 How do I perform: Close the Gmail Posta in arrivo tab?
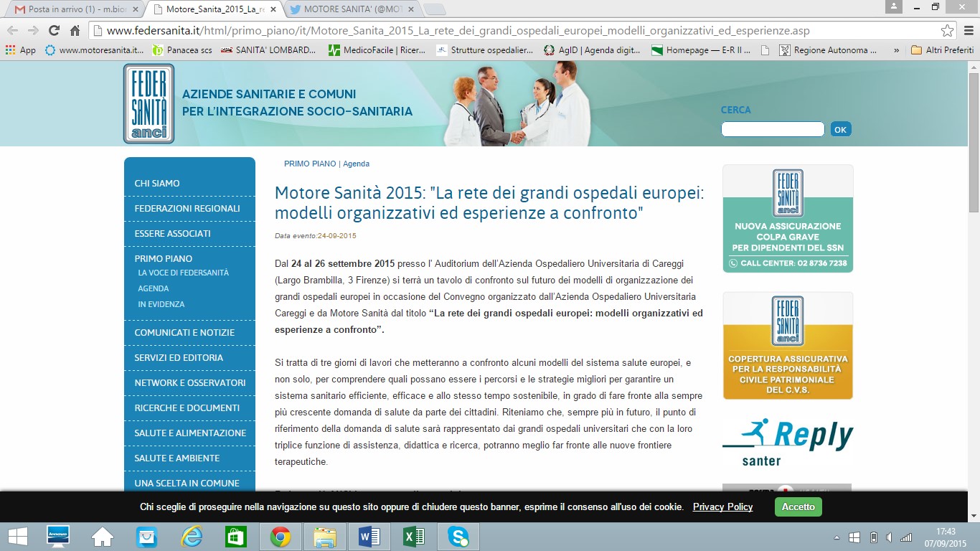tap(136, 9)
